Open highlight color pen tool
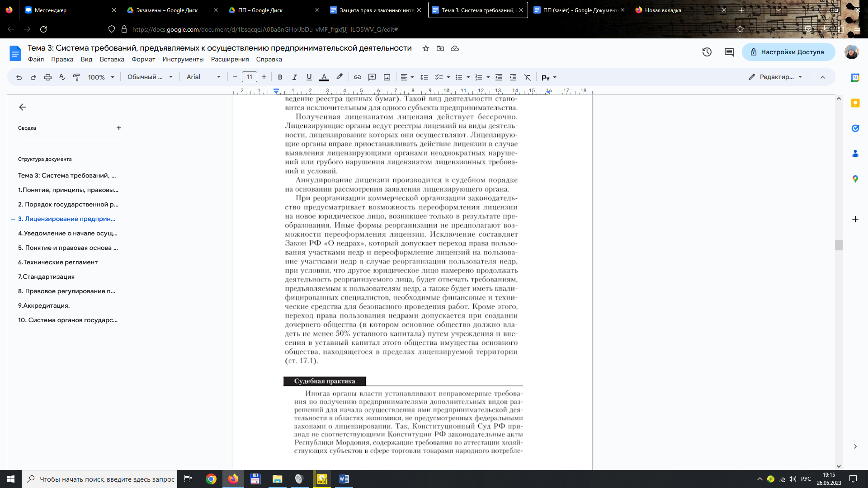 340,77
